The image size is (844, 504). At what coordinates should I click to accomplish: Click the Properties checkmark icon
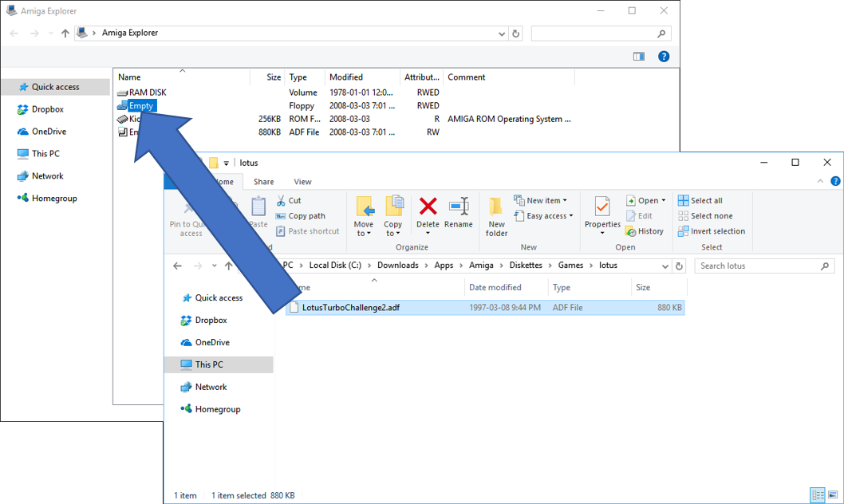coord(602,207)
